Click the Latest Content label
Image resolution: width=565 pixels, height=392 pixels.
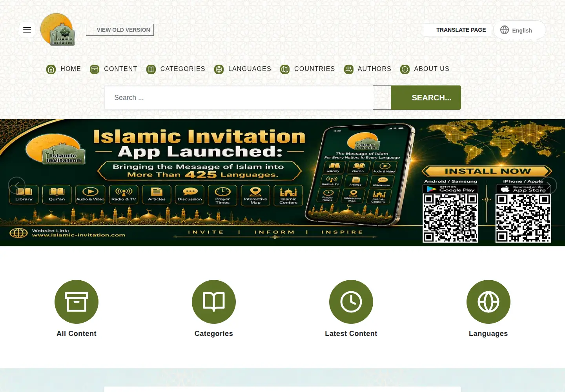coord(351,334)
